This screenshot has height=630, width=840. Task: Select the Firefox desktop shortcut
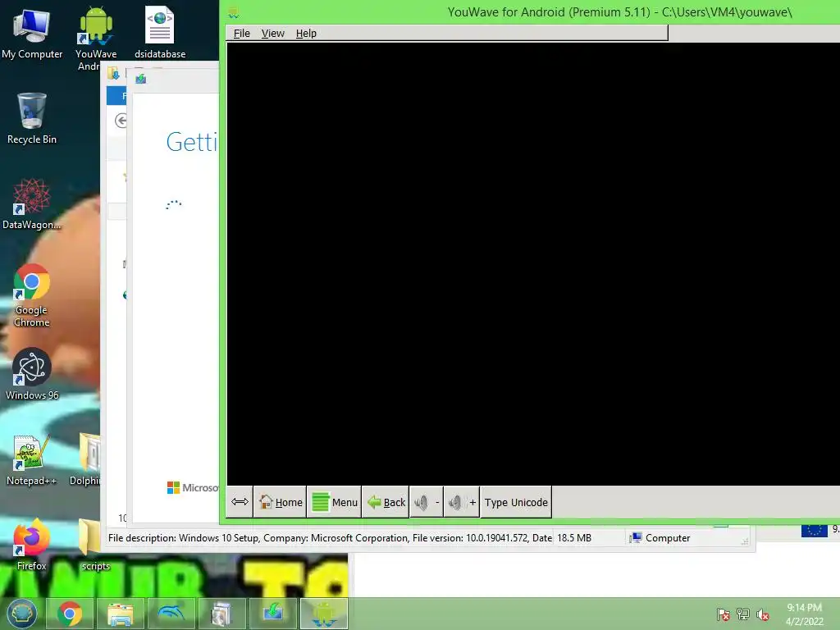(x=32, y=545)
